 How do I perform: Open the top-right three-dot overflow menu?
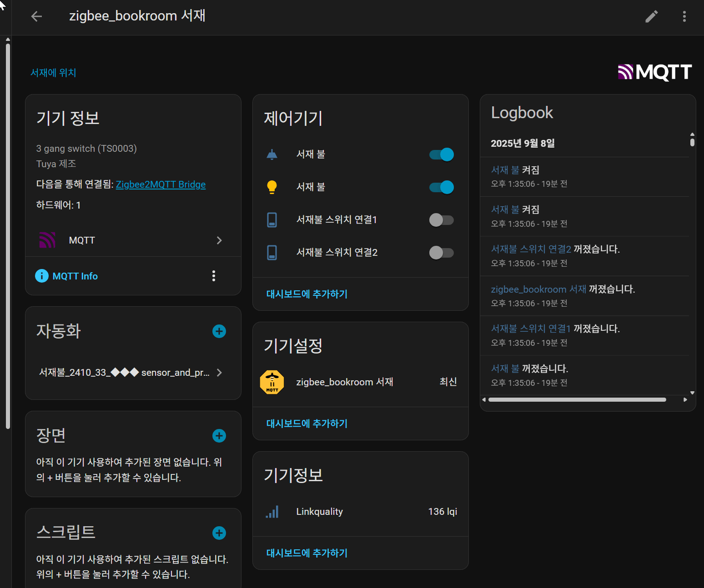pyautogui.click(x=684, y=16)
